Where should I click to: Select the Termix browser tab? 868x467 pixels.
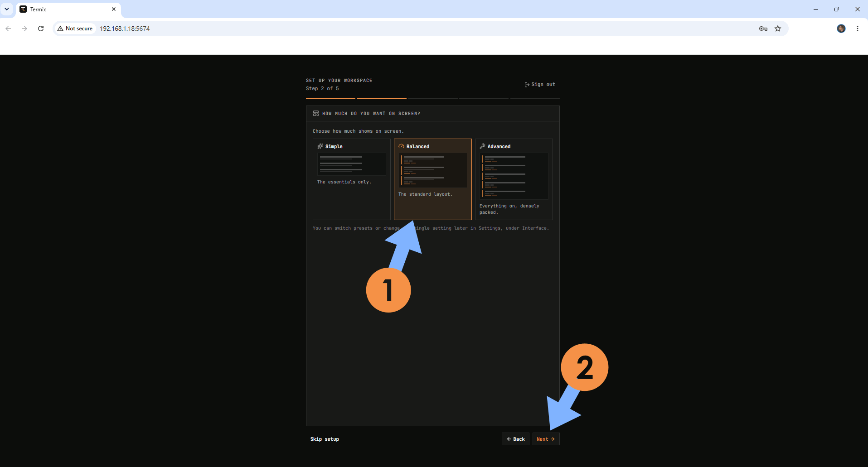[x=68, y=9]
